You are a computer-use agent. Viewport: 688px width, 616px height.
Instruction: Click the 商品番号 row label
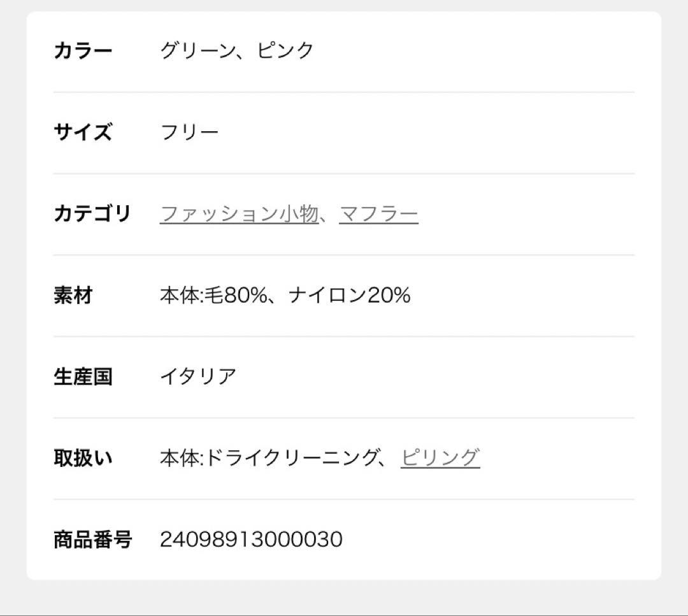(92, 540)
